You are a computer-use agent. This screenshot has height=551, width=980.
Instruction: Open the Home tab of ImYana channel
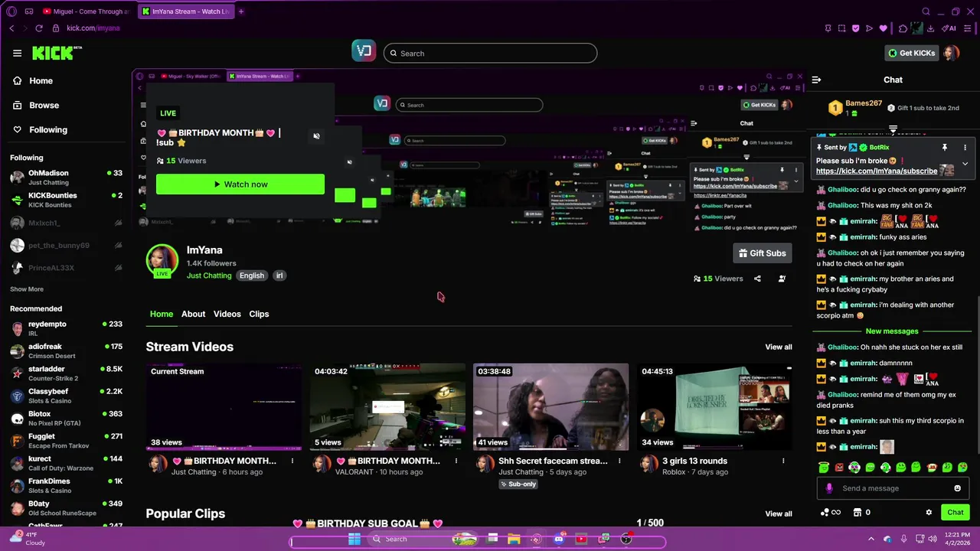point(162,314)
